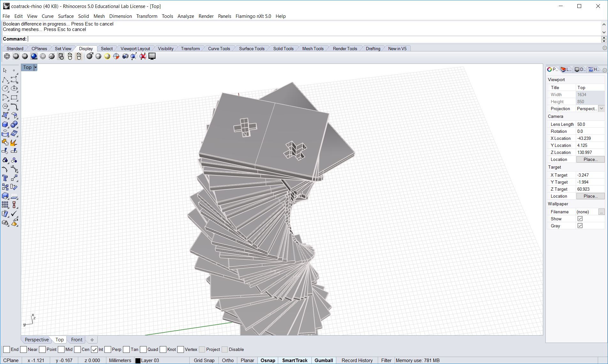Switch to the Solid Tools toolbar tab
Viewport: 608px width, 364px height.
click(x=283, y=49)
